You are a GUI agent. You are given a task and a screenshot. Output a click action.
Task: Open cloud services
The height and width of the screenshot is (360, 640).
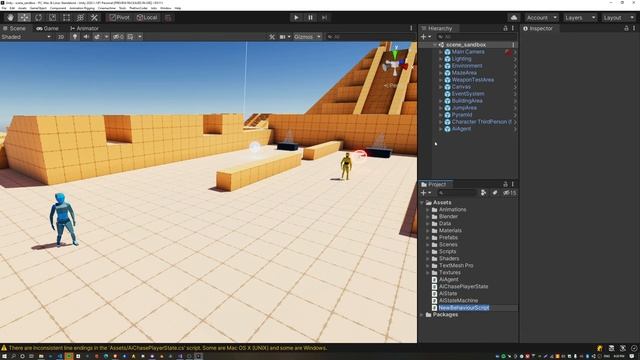coord(513,18)
